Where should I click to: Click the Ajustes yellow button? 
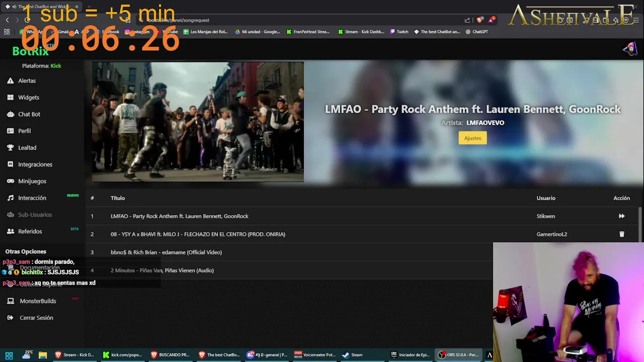coord(472,138)
